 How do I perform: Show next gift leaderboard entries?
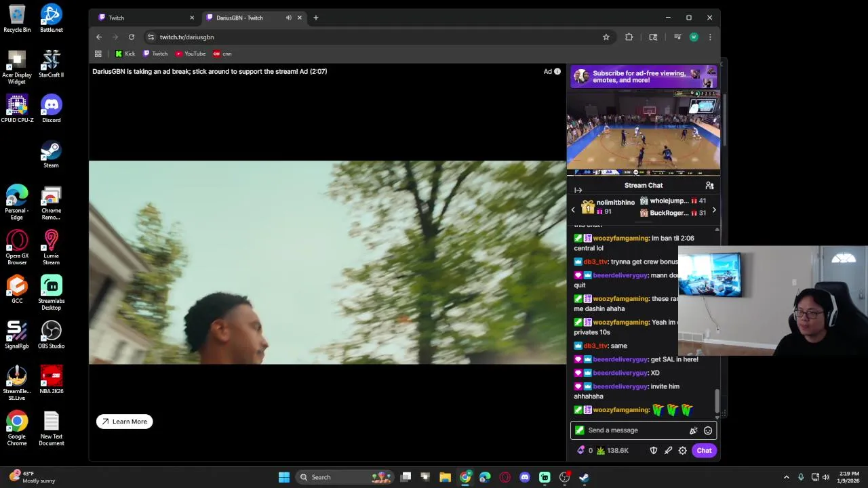[x=714, y=209]
